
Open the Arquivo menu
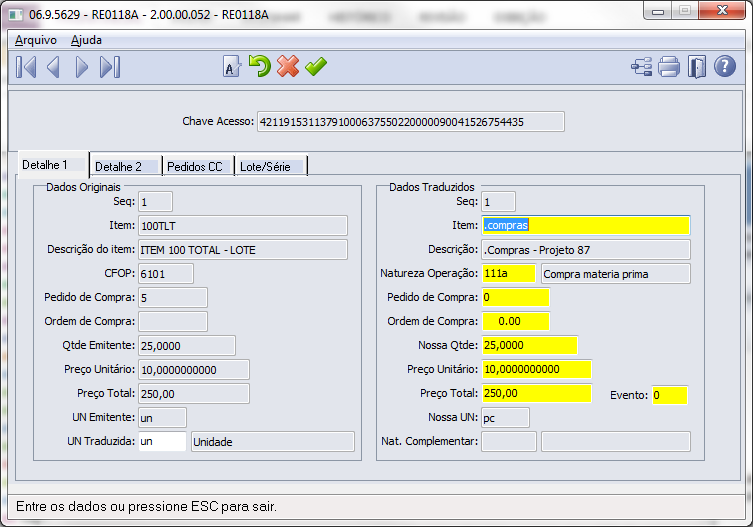coord(36,40)
